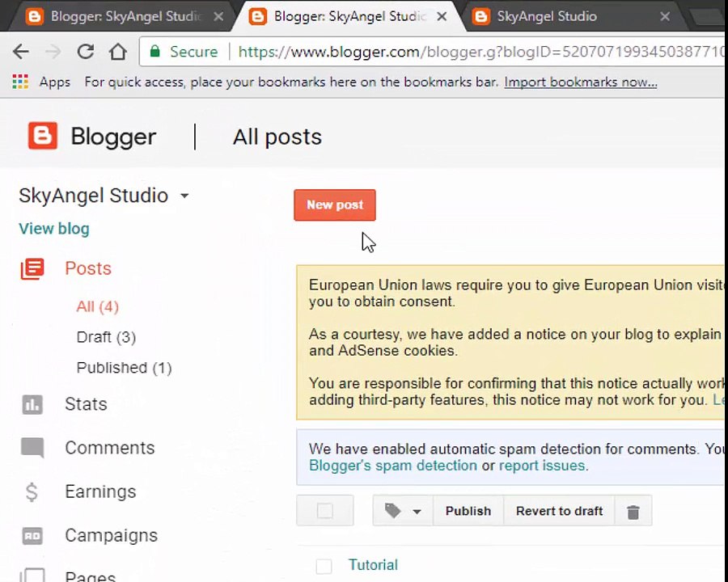Screen dimensions: 728x582
Task: Reload the current Blogger page
Action: pyautogui.click(x=86, y=52)
